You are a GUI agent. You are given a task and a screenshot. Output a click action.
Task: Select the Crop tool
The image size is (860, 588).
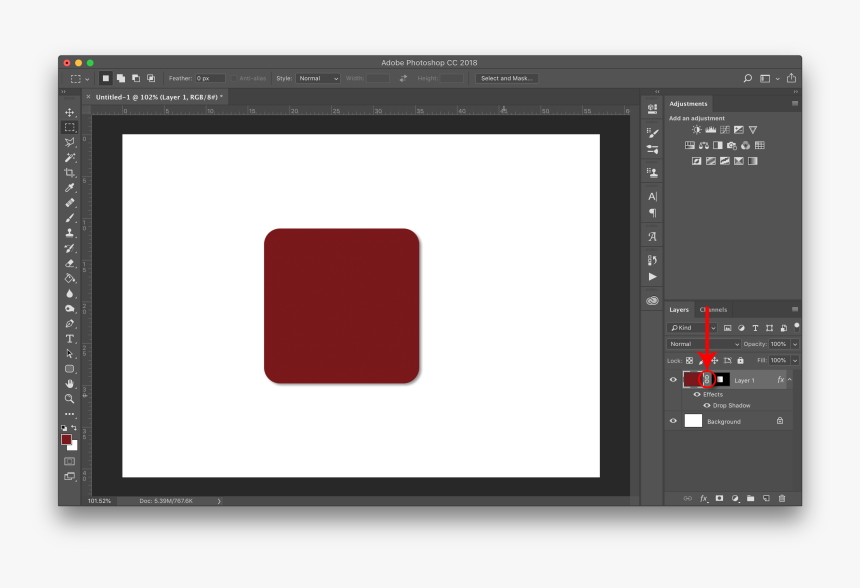point(70,173)
